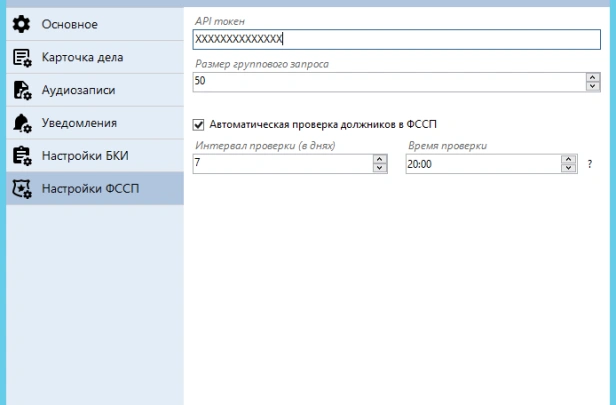616x405 pixels.
Task: Click the Уведомления bell icon
Action: (21, 123)
